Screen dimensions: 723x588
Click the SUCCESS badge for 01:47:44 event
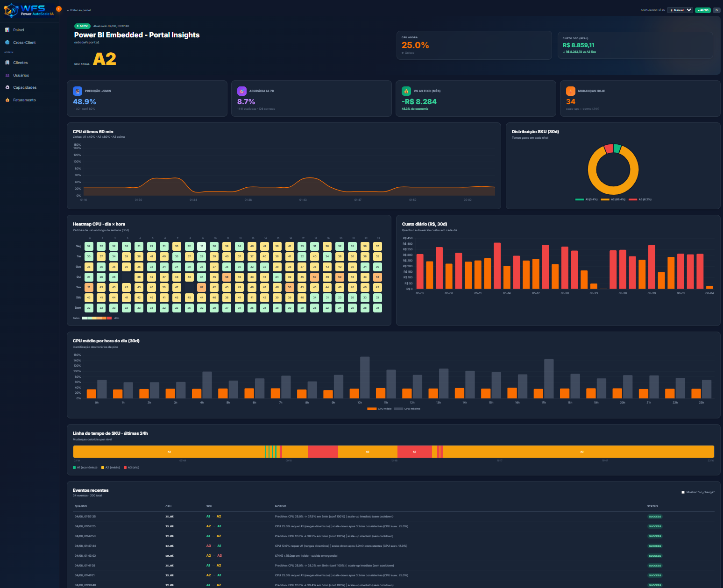(x=655, y=546)
